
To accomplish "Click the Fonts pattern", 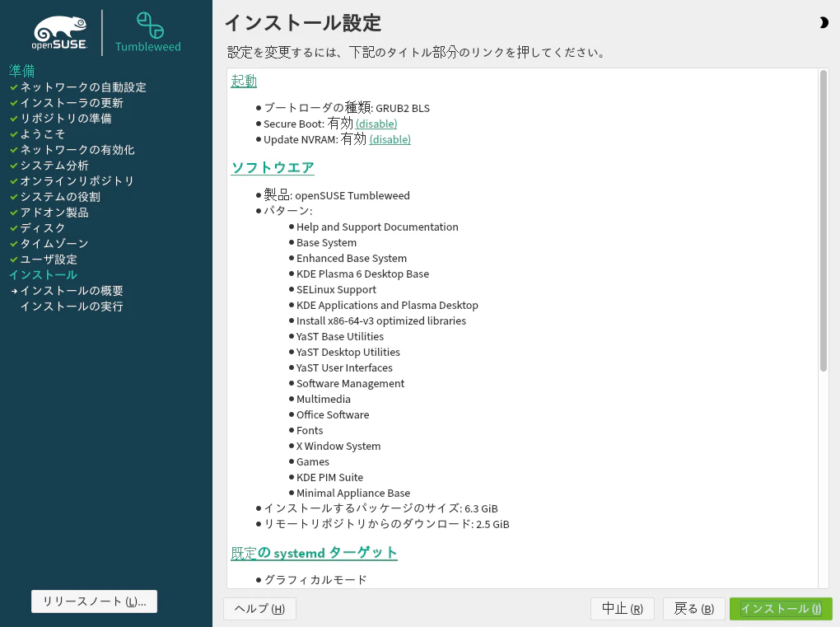I will tap(310, 430).
